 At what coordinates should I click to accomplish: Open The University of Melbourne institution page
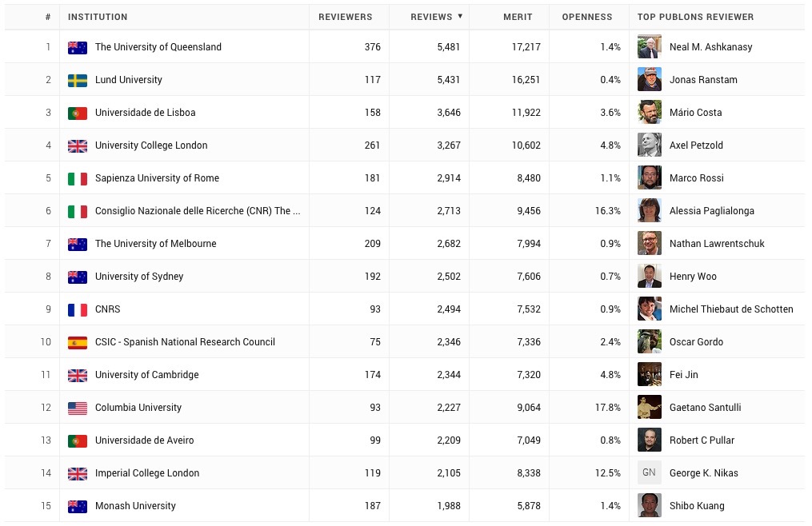[x=155, y=244]
